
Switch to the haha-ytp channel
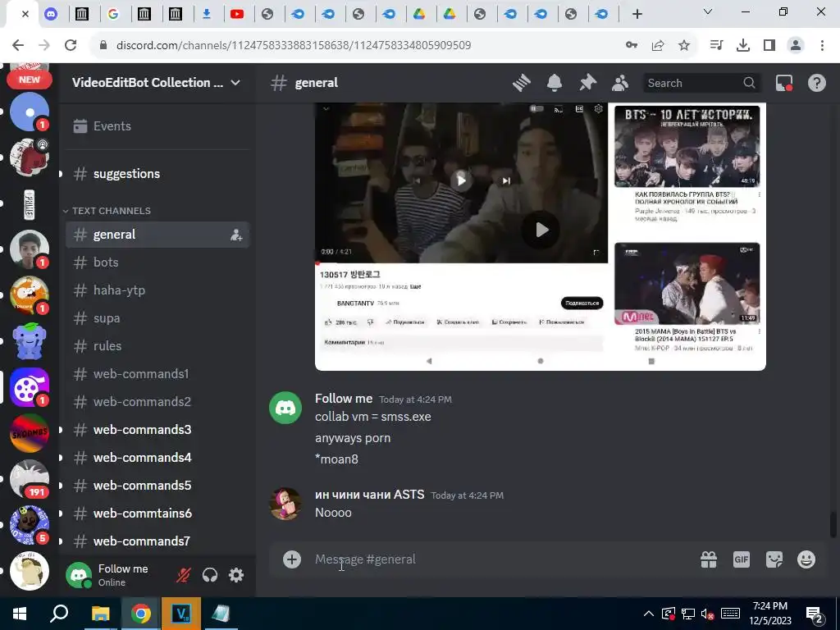tap(157, 290)
